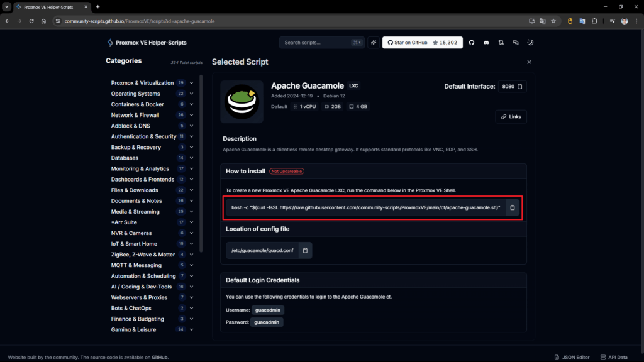Expand the Proxmox & Virtualization category

[x=191, y=83]
